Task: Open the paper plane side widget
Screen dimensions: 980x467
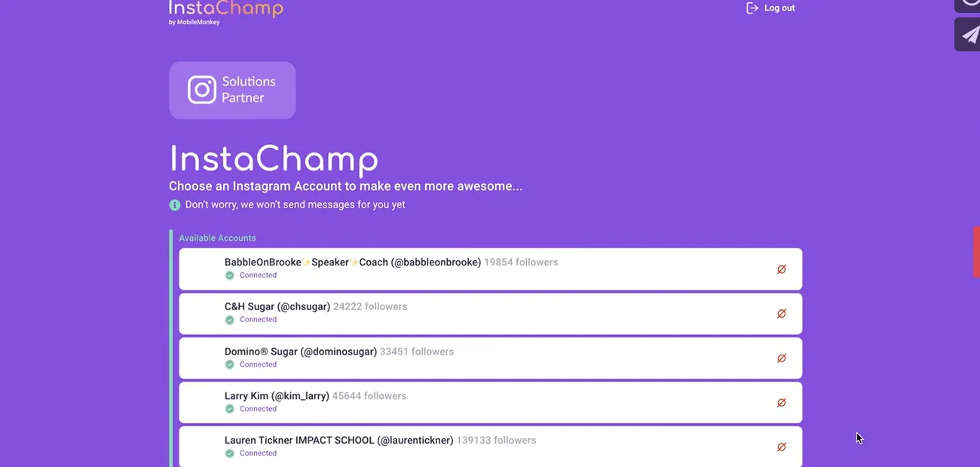Action: point(969,35)
